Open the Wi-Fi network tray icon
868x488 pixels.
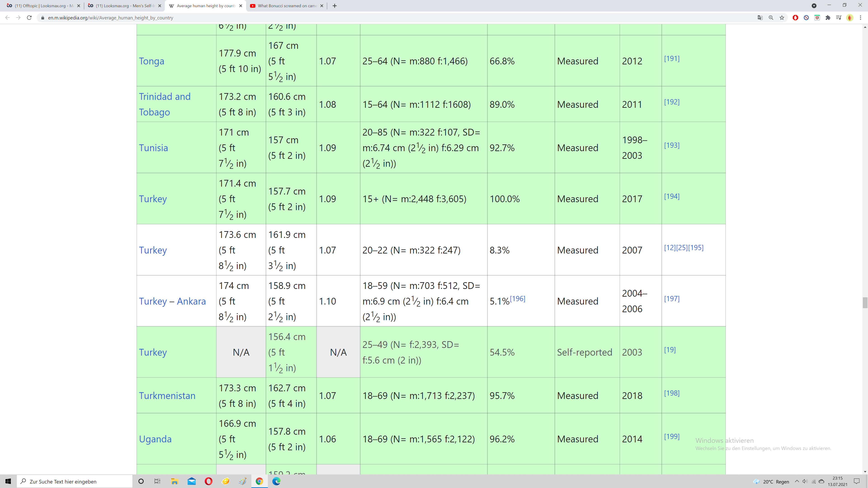tap(814, 481)
